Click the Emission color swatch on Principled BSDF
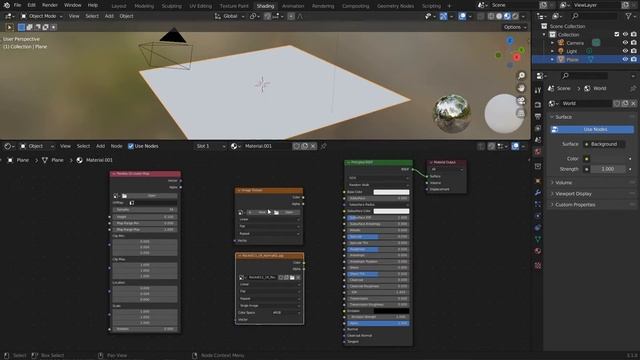 [391, 311]
